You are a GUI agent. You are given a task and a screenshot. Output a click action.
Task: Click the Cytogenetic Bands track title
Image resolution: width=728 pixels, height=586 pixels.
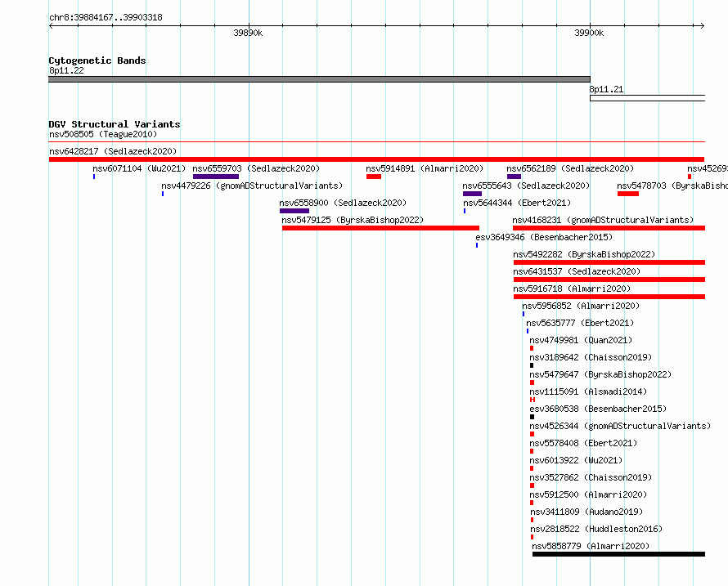(x=97, y=60)
